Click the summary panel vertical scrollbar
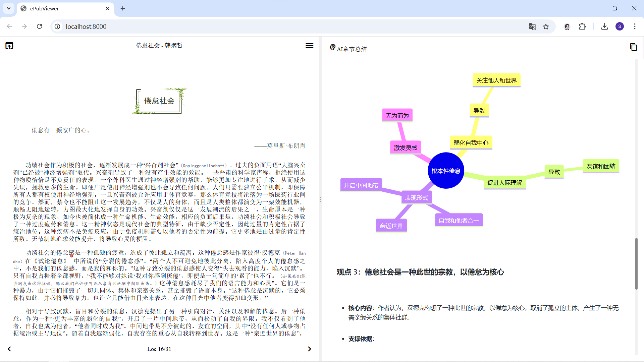644x362 pixels. (x=636, y=263)
